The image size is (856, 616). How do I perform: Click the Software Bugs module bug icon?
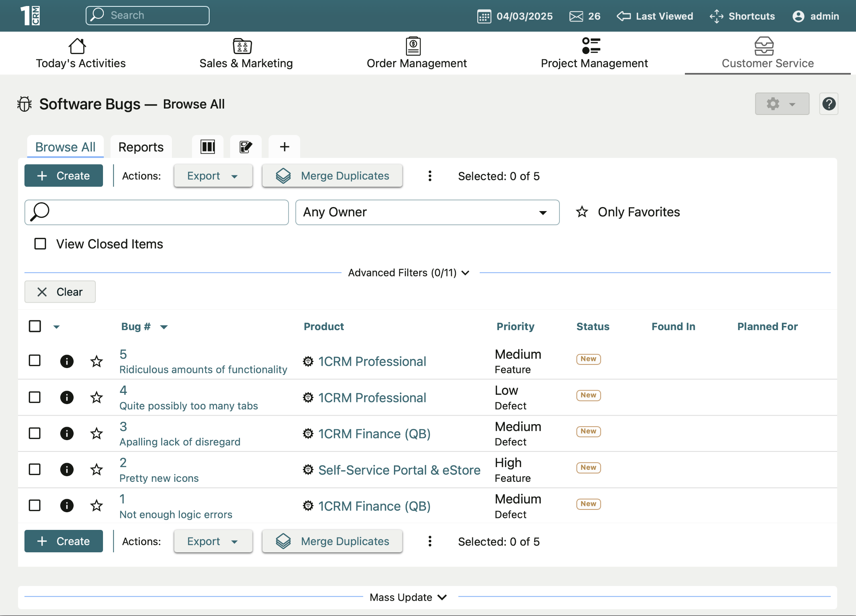point(24,104)
